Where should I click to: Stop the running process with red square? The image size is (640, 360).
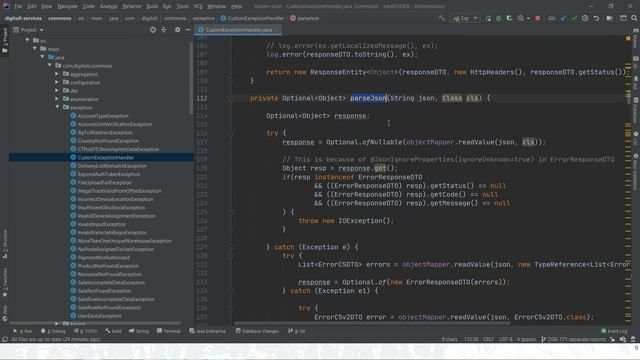click(538, 18)
